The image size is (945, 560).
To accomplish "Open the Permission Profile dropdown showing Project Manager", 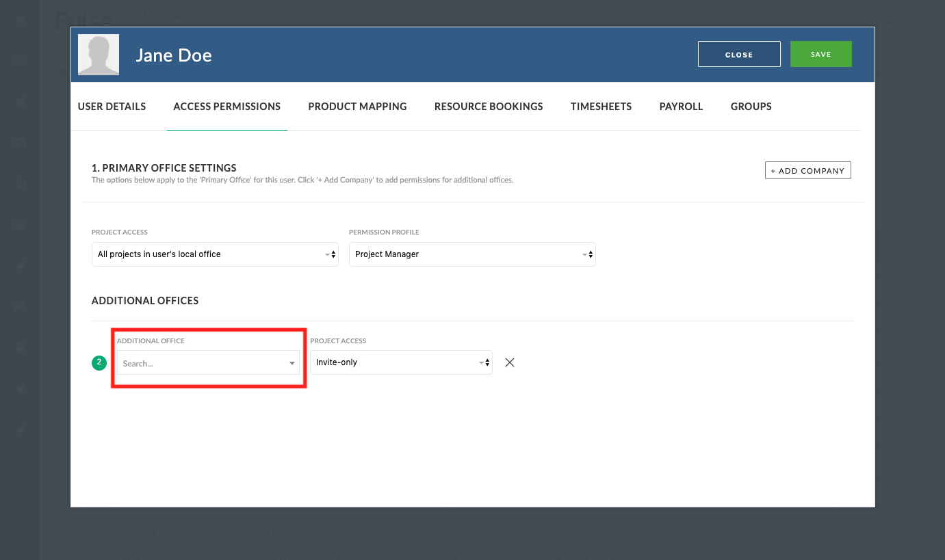I will pos(472,254).
